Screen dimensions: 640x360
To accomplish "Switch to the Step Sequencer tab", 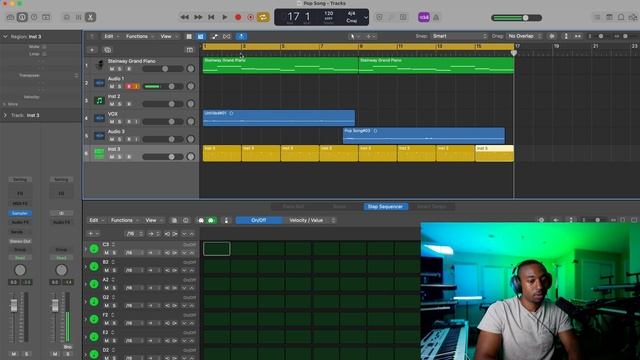I will [385, 207].
